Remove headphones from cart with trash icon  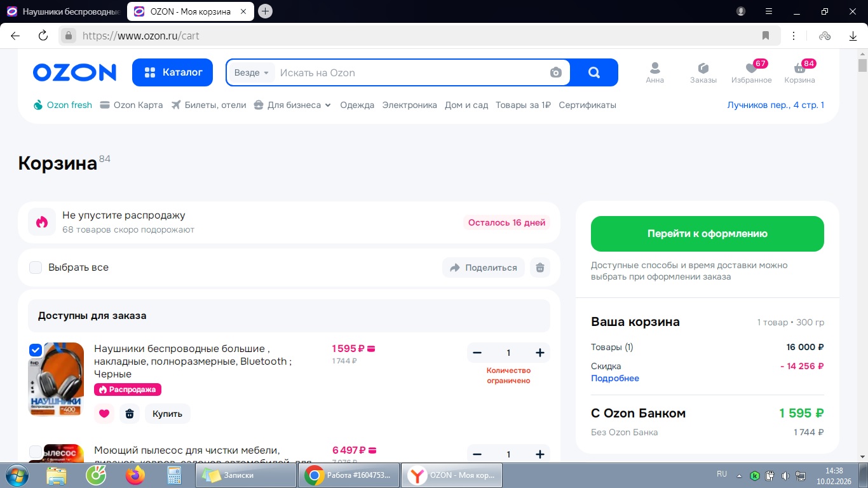tap(130, 414)
